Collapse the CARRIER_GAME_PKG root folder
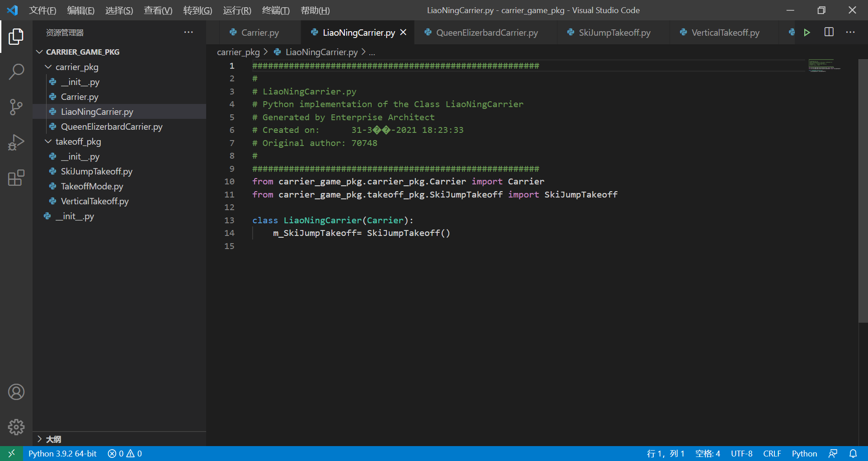The image size is (868, 461). (39, 52)
